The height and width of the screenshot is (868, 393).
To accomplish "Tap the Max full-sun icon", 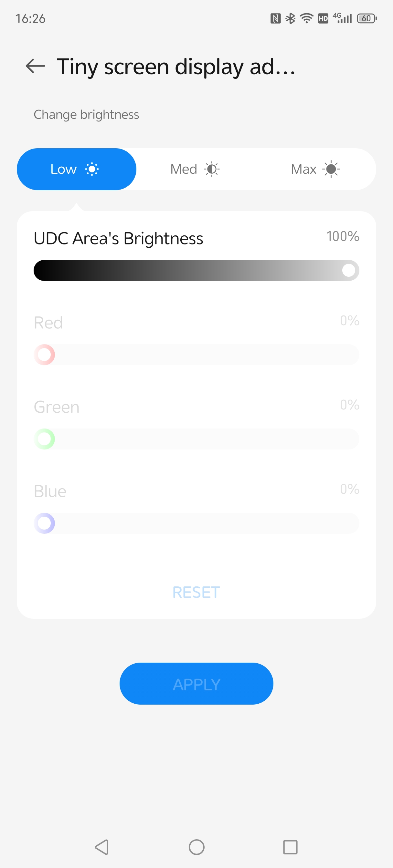I will pos(331,169).
